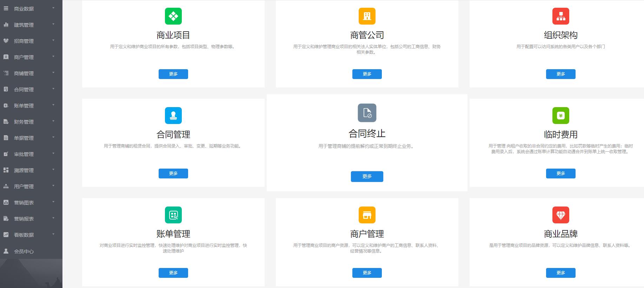644x288 pixels.
Task: Open the 看板数据 sidebar menu
Action: coord(31,235)
